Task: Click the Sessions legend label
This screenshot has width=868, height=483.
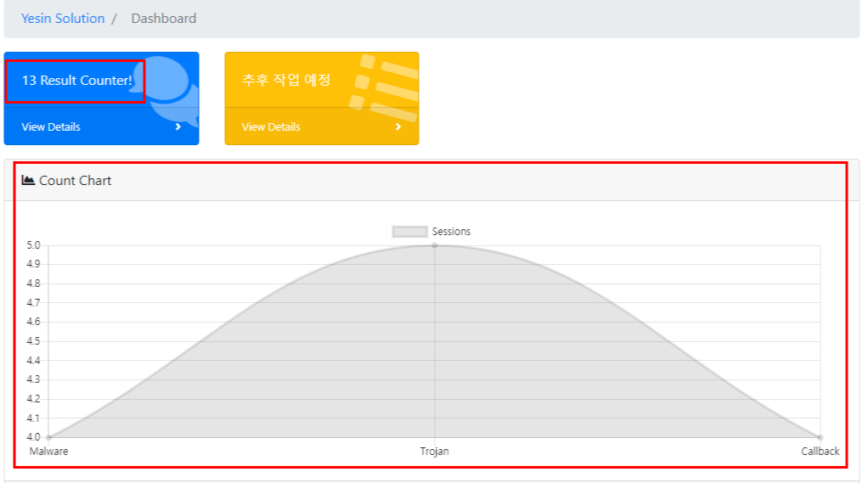Action: (x=451, y=231)
